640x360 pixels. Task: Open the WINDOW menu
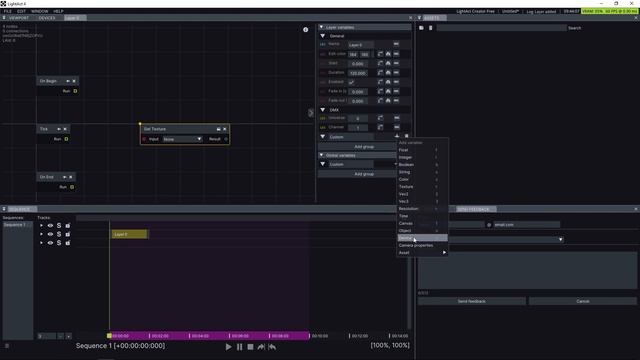pyautogui.click(x=40, y=11)
